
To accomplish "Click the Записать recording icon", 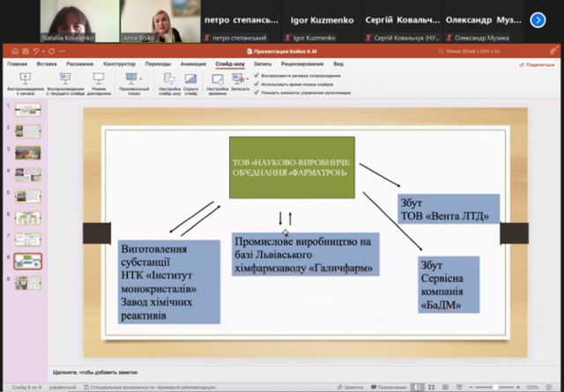I will [239, 78].
